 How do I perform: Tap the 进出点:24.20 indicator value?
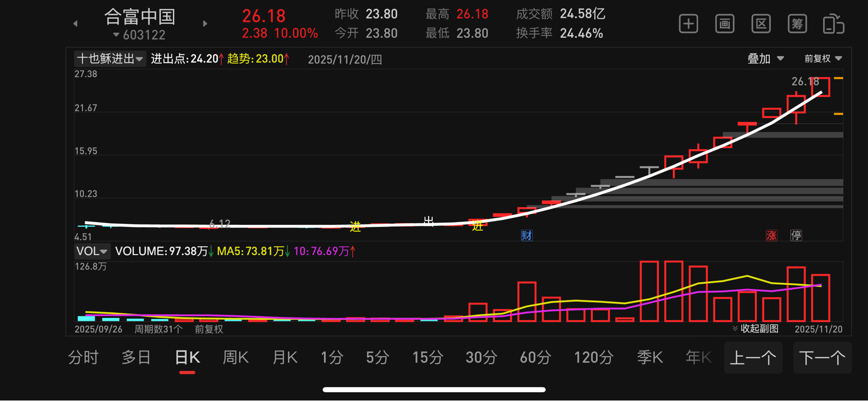tap(187, 59)
